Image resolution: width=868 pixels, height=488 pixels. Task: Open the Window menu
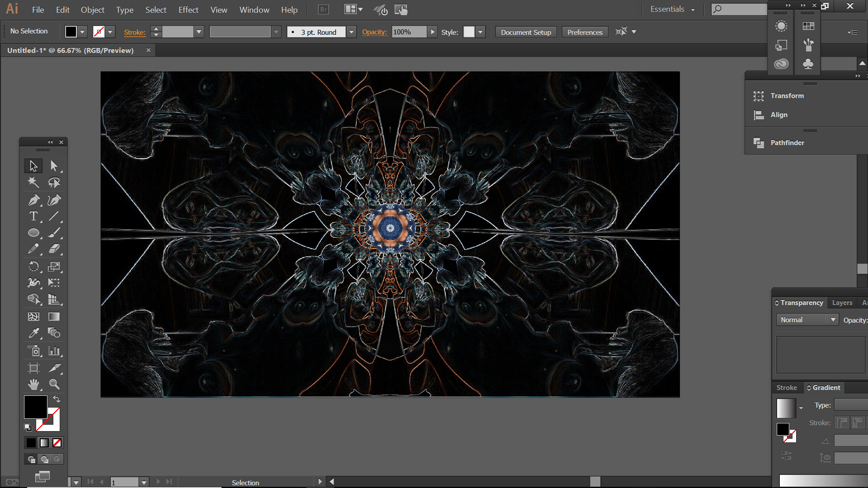click(255, 9)
